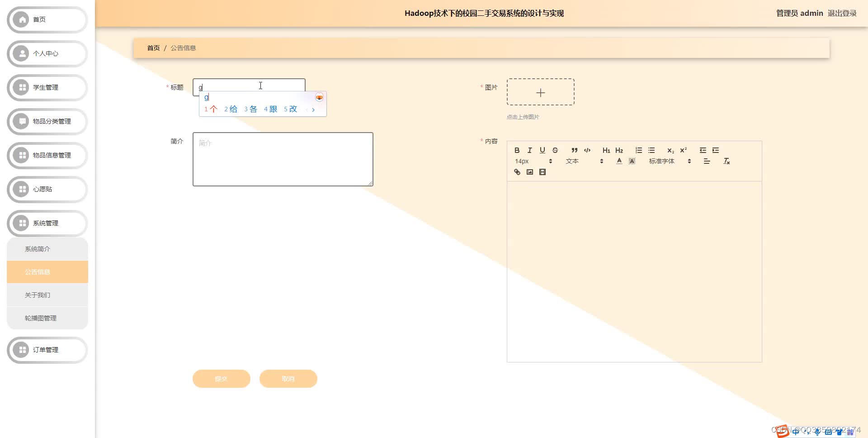The height and width of the screenshot is (438, 868).
Task: Collapse the 系统管理 sidebar menu
Action: tap(47, 223)
